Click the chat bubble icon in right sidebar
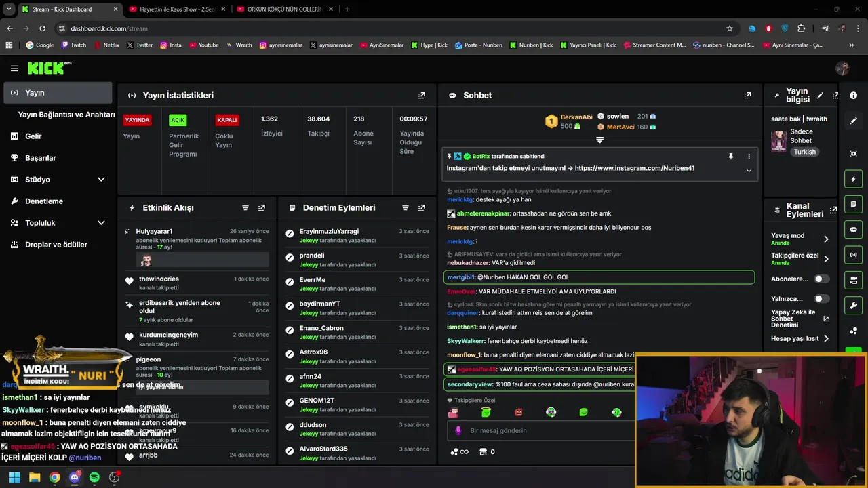 click(854, 230)
